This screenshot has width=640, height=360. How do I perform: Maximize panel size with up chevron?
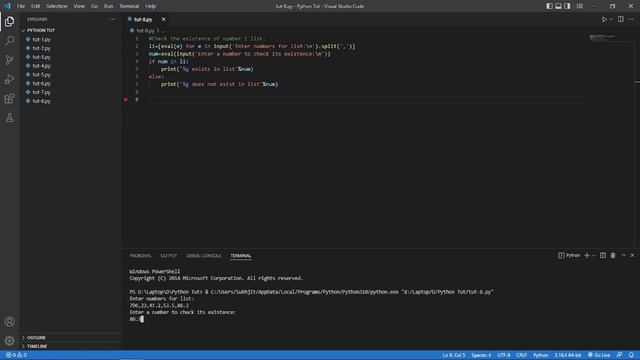[x=623, y=256]
